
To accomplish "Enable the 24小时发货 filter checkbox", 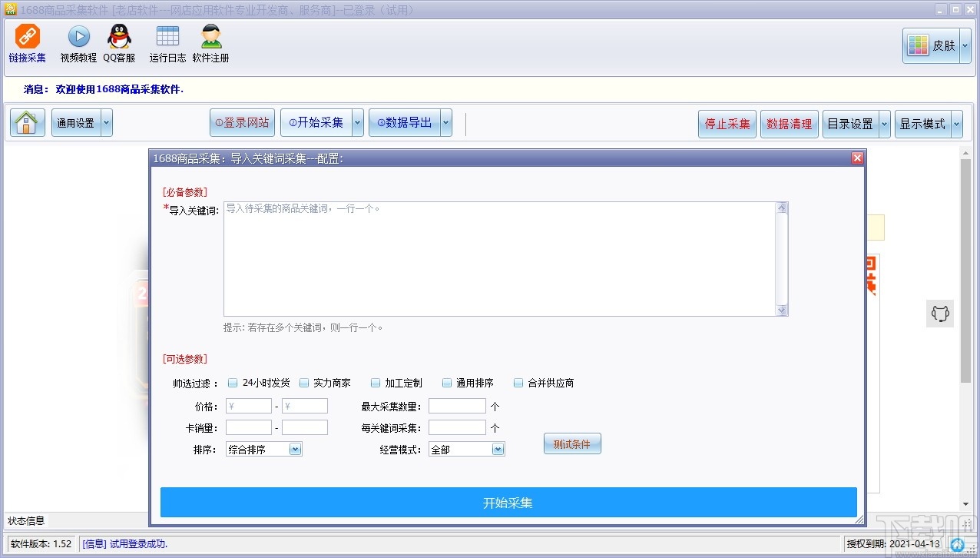I will (233, 383).
